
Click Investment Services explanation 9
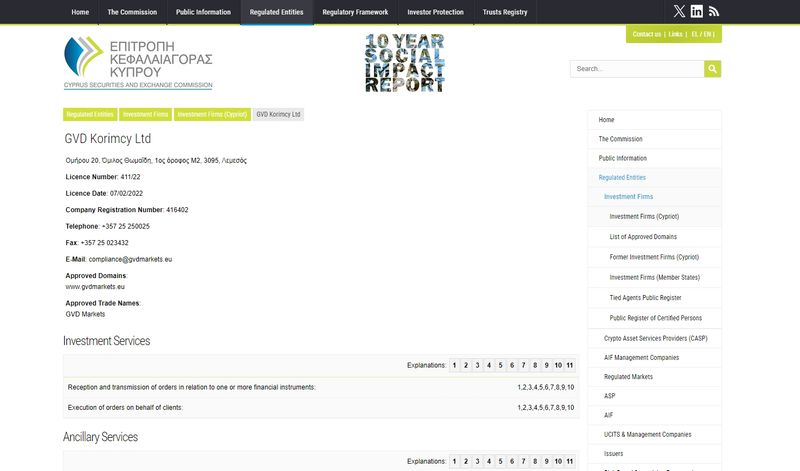pos(546,365)
